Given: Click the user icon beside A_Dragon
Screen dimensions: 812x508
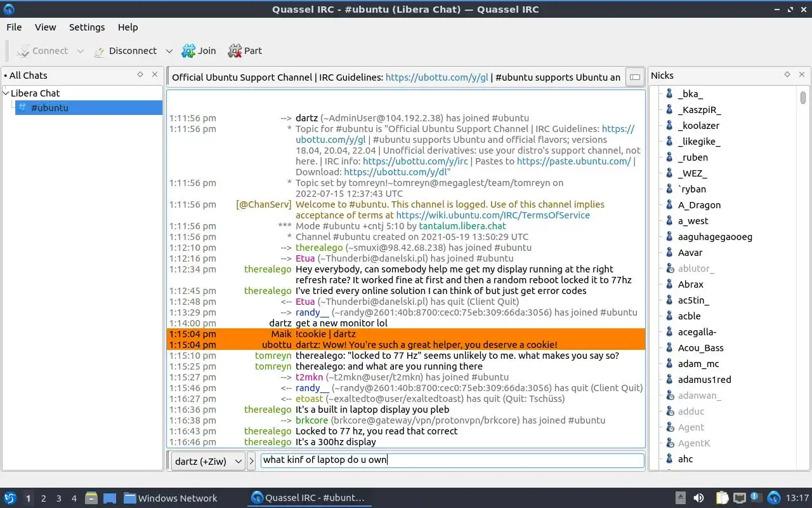Looking at the screenshot, I should (x=669, y=205).
